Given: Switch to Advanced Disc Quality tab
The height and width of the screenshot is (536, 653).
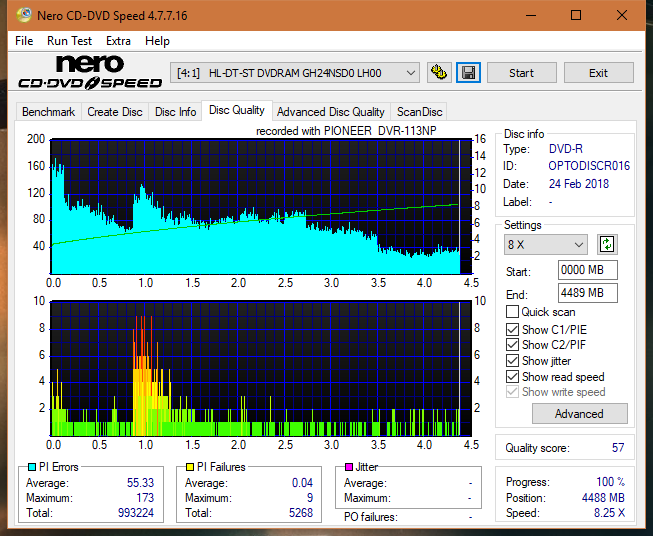Looking at the screenshot, I should [331, 112].
